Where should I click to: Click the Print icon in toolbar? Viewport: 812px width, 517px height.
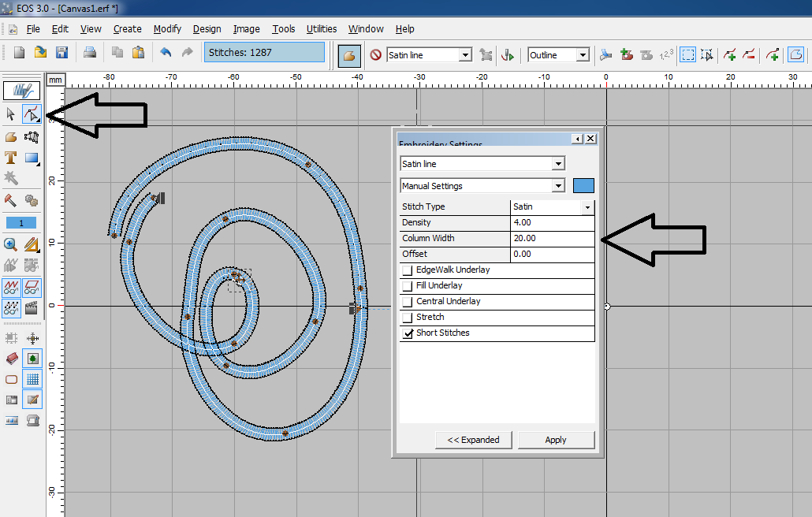[90, 53]
